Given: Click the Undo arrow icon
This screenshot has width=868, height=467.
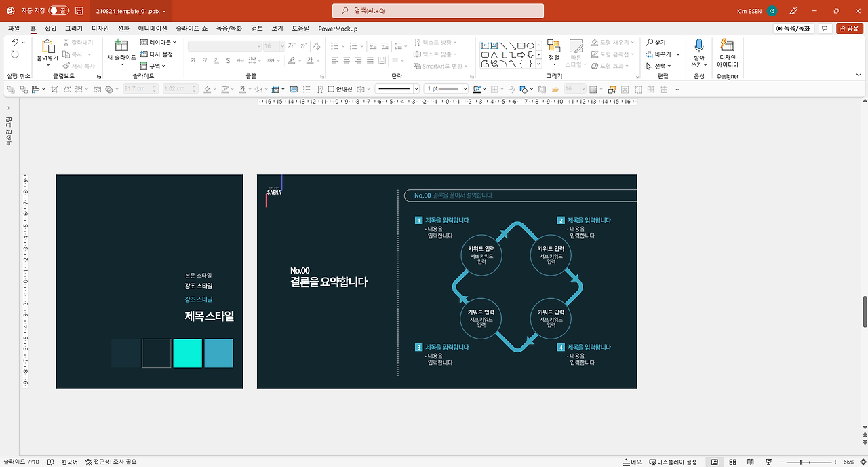Looking at the screenshot, I should 15,43.
